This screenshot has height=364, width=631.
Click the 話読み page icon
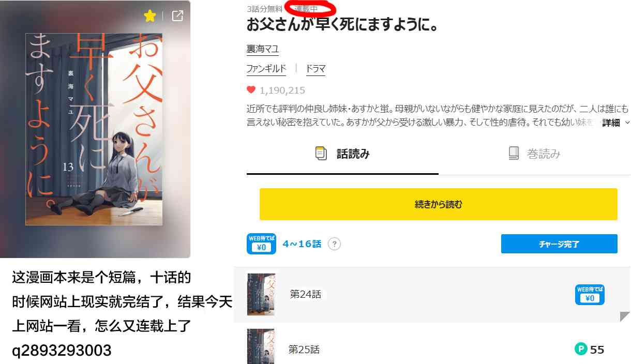click(321, 154)
